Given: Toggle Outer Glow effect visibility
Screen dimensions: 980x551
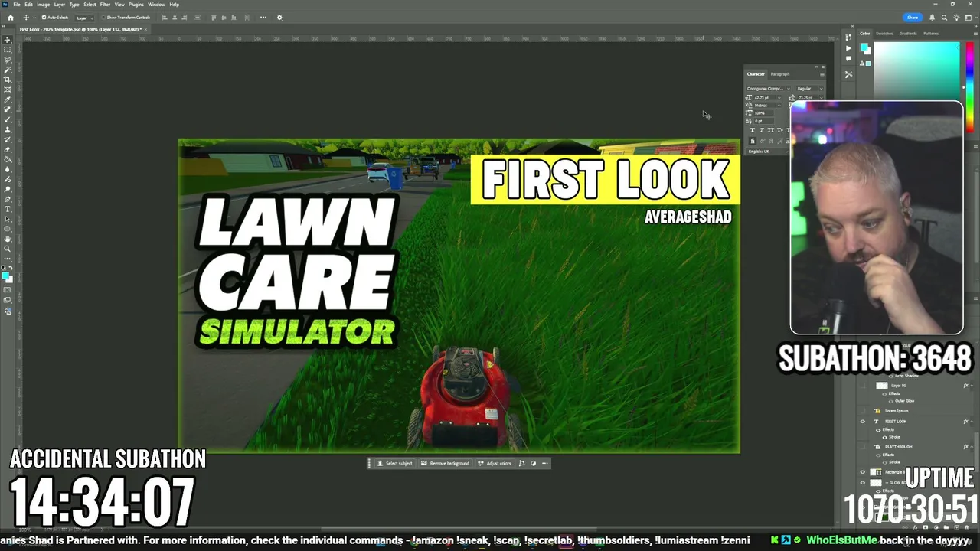Looking at the screenshot, I should click(x=891, y=401).
